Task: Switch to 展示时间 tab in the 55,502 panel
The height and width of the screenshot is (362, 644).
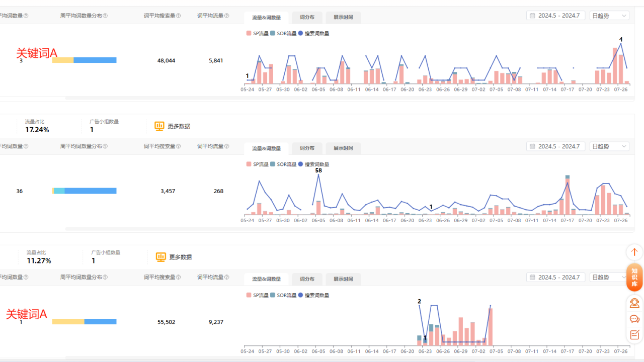Action: pos(343,279)
